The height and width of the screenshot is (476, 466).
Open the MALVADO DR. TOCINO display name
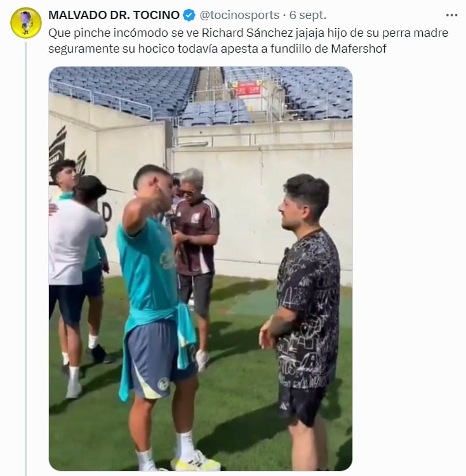click(114, 15)
